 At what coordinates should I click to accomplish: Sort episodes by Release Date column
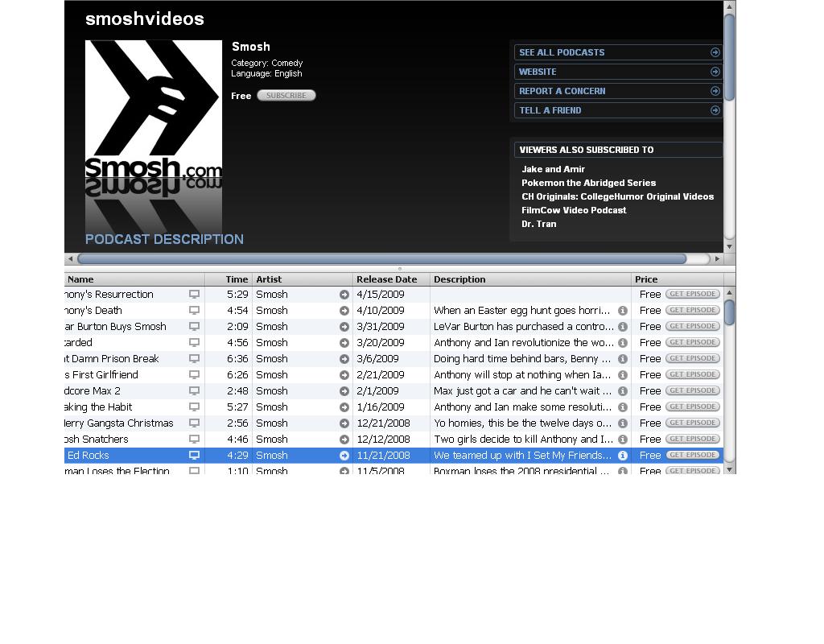(392, 279)
